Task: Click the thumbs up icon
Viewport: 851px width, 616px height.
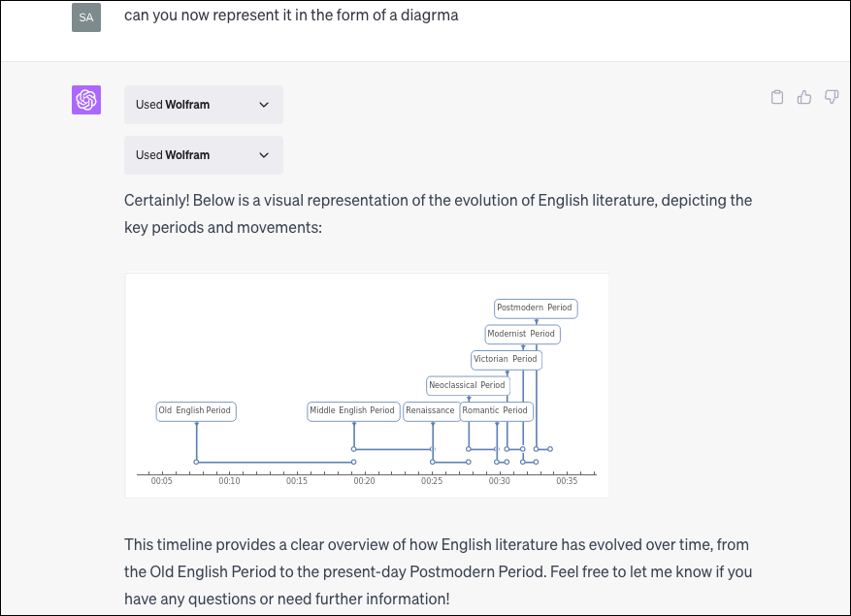Action: click(803, 97)
